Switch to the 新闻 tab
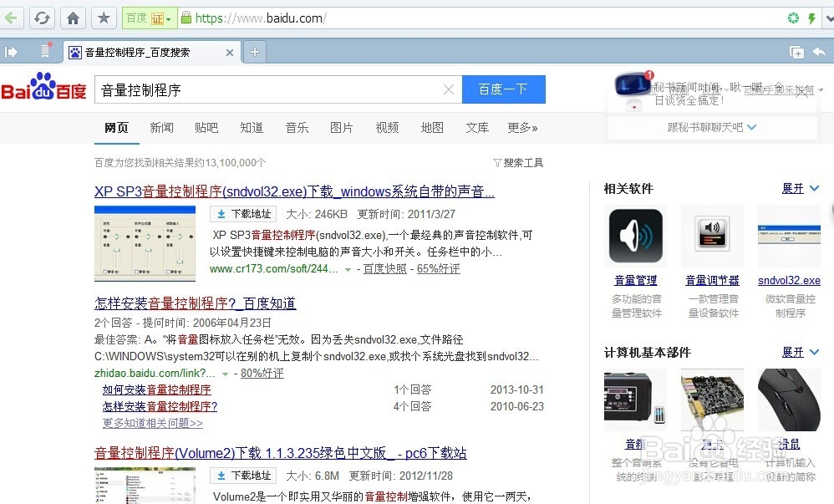Viewport: 834px width, 504px height. click(161, 128)
